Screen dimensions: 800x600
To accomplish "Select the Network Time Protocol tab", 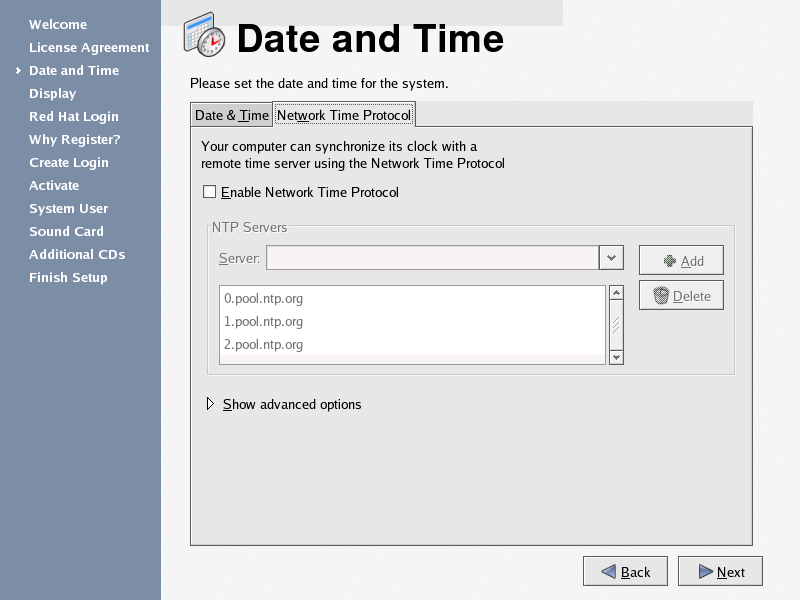I will 343,115.
